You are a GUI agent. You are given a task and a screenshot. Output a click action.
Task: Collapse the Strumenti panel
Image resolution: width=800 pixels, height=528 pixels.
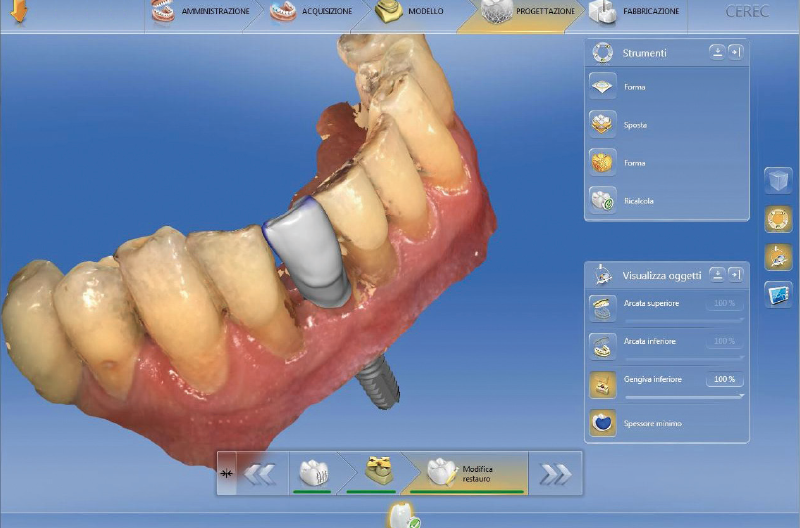tap(717, 52)
